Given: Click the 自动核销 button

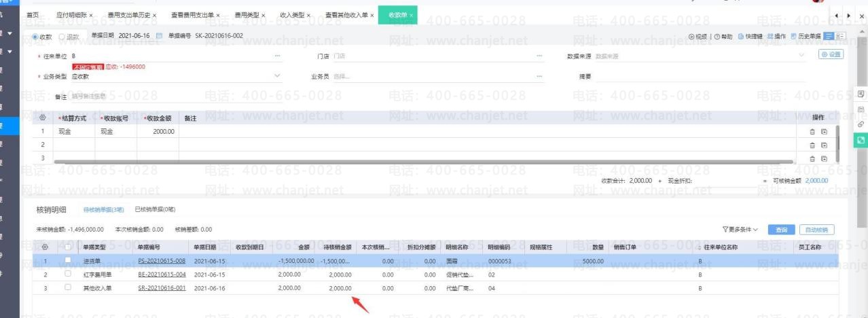Looking at the screenshot, I should [815, 229].
